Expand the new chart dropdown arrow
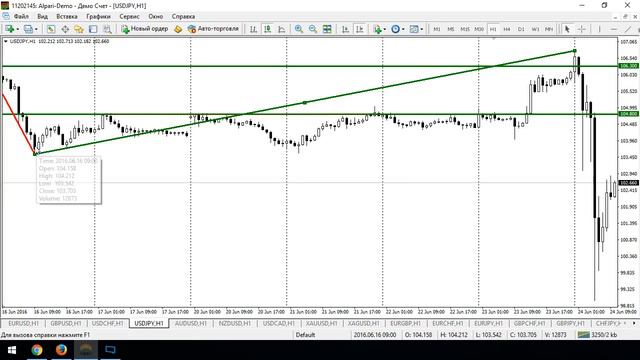 tap(18, 29)
